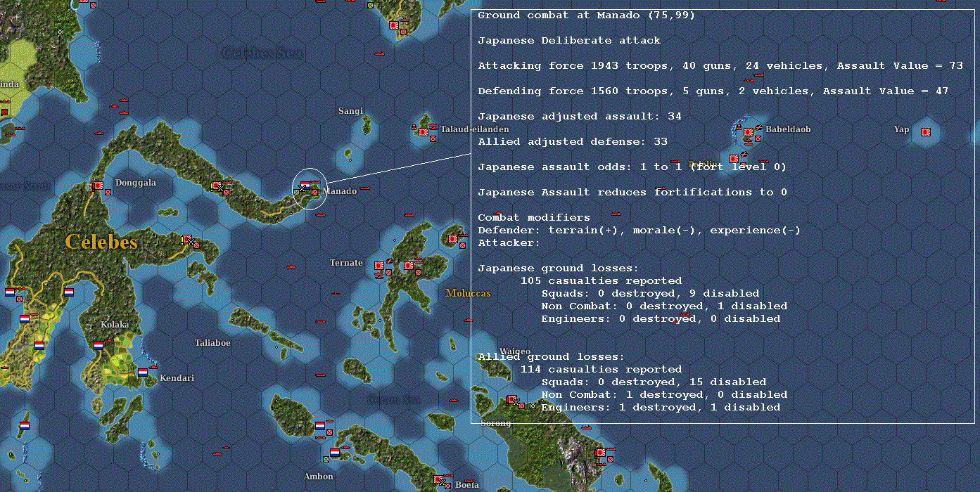Viewport: 980px width, 492px height.
Task: Click 'Engineers: 0 destroyed, 0 disabled' line
Action: [x=661, y=319]
